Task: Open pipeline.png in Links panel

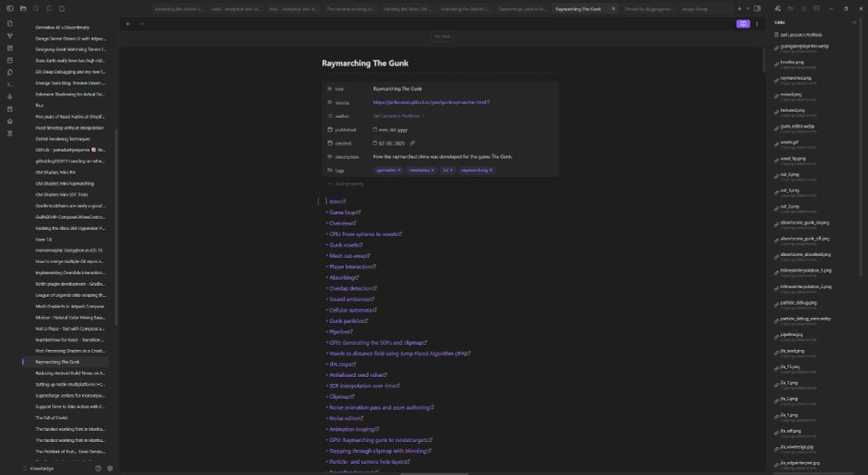Action: point(791,335)
